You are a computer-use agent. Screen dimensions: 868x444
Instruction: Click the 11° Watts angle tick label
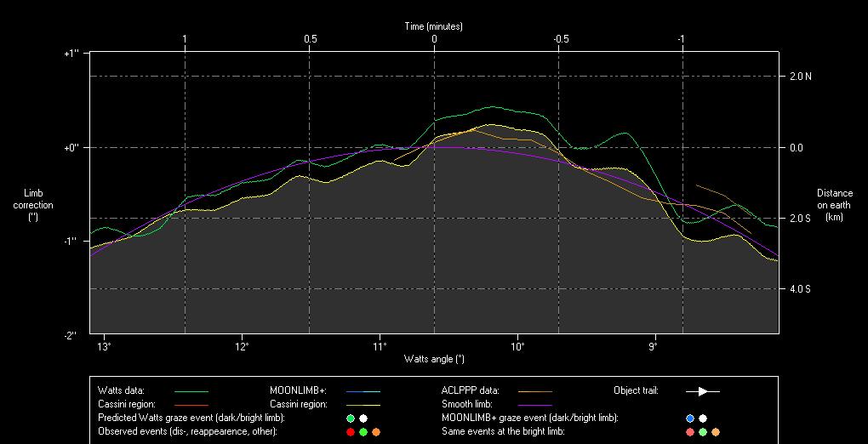380,347
